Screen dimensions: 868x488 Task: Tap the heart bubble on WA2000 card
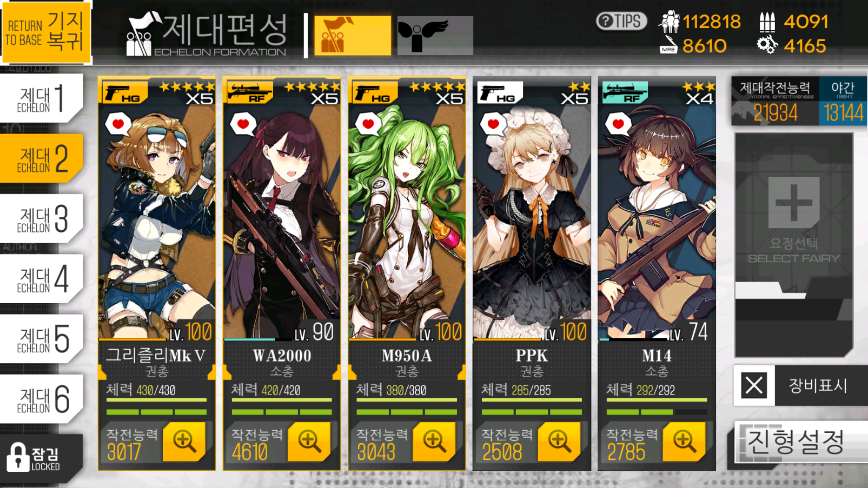point(243,124)
